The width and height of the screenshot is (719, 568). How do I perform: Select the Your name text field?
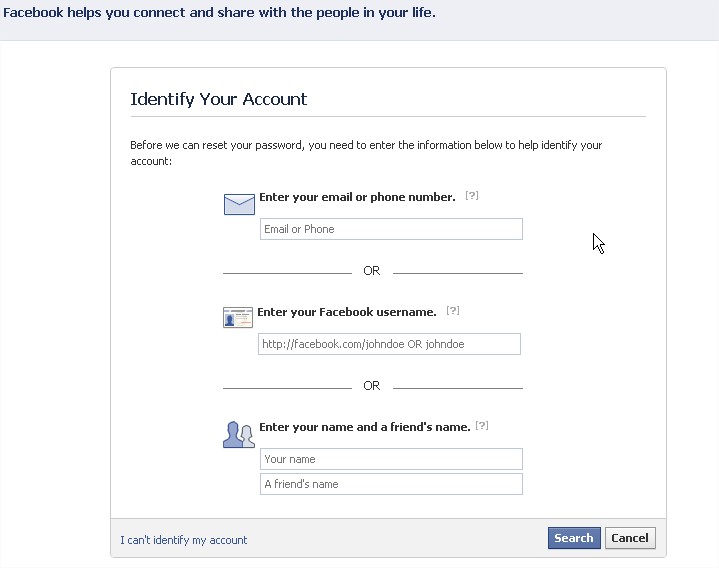[x=391, y=459]
